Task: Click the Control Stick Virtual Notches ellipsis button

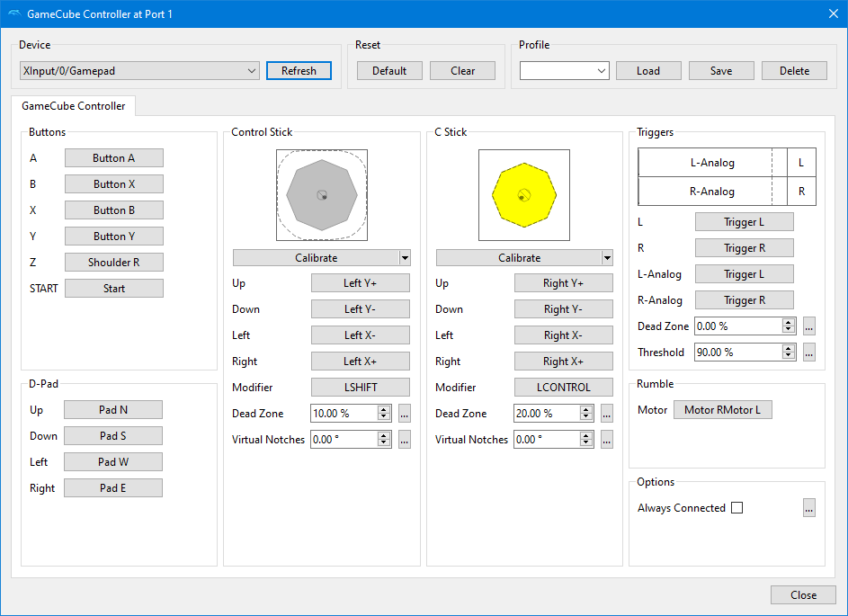Action: coord(405,440)
